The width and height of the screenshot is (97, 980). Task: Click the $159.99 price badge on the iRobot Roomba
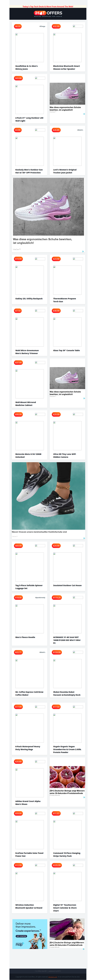click(x=57, y=652)
